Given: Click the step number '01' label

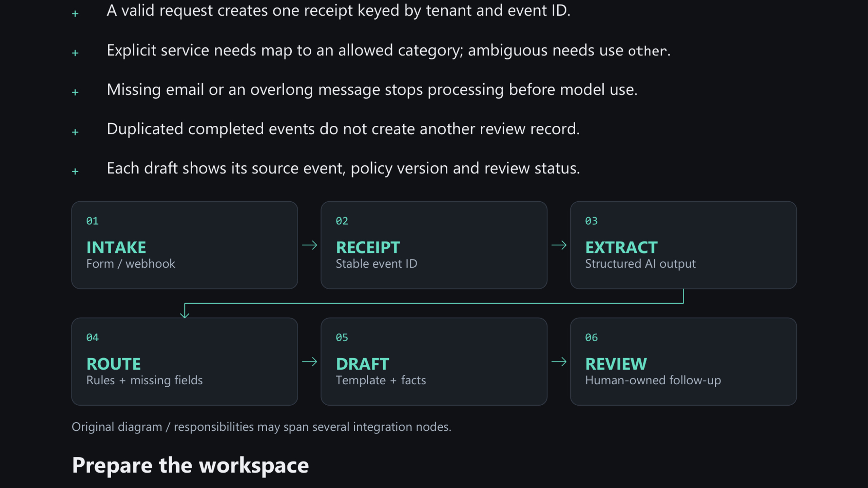Looking at the screenshot, I should click(92, 221).
